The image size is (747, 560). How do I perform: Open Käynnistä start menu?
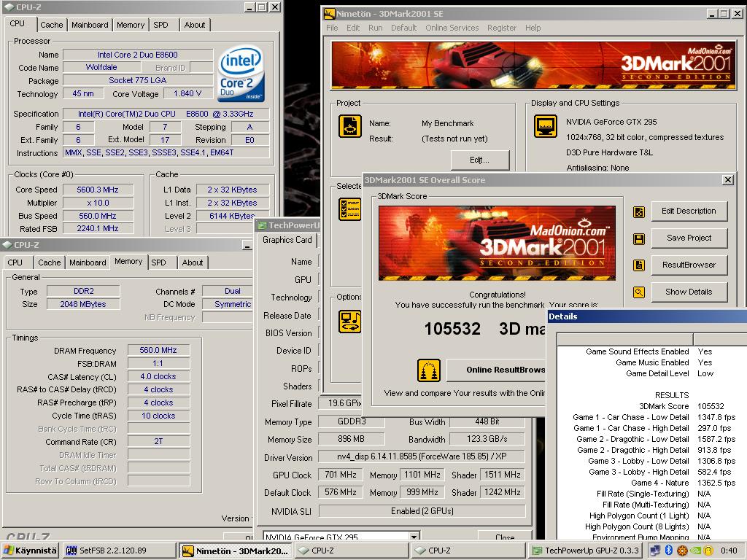[x=30, y=550]
